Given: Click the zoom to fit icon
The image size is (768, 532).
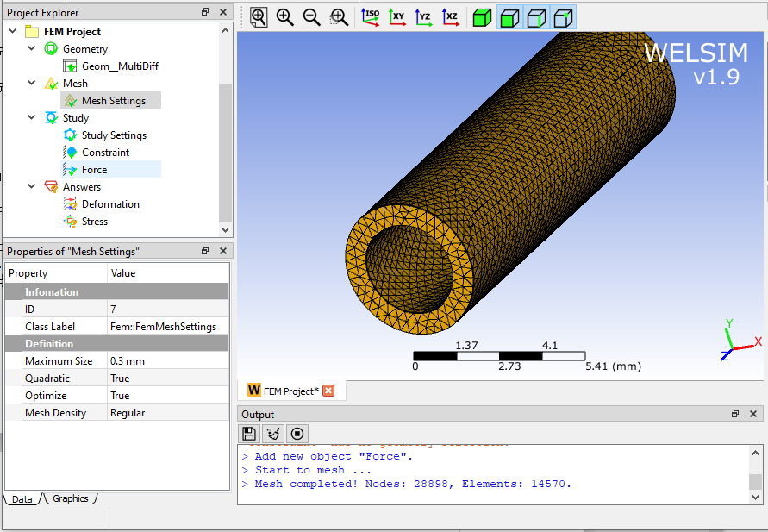Looking at the screenshot, I should (259, 17).
